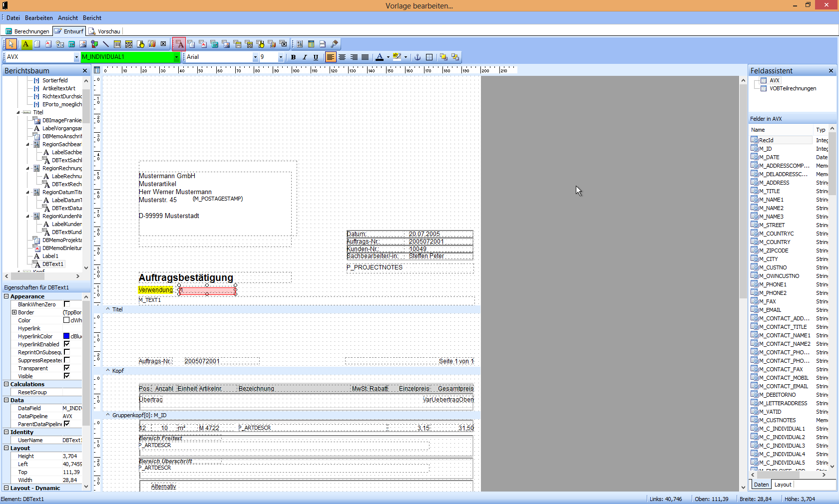The height and width of the screenshot is (504, 839).
Task: Click the HyperlinkColor blue swatch
Action: point(66,336)
